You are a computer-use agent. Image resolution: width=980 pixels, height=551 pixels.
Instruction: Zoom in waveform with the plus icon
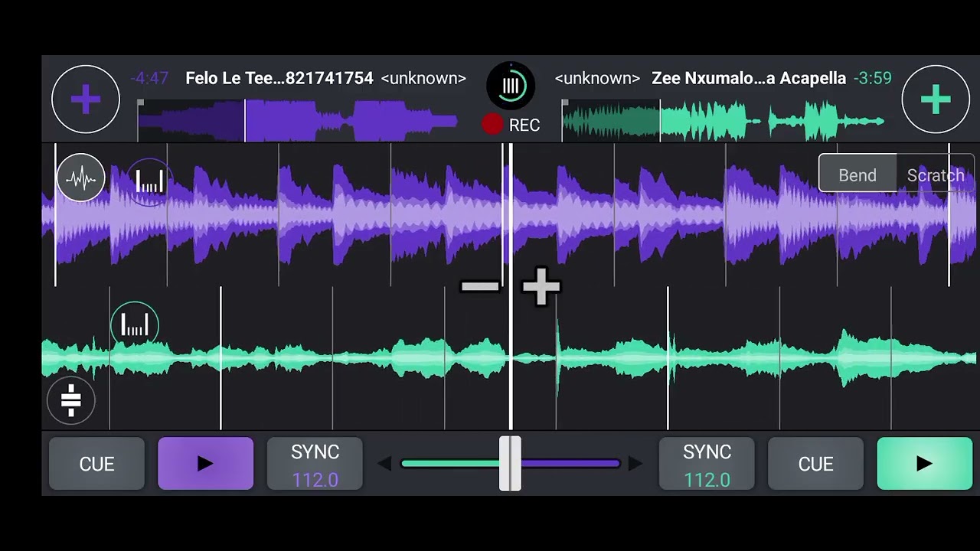click(541, 287)
